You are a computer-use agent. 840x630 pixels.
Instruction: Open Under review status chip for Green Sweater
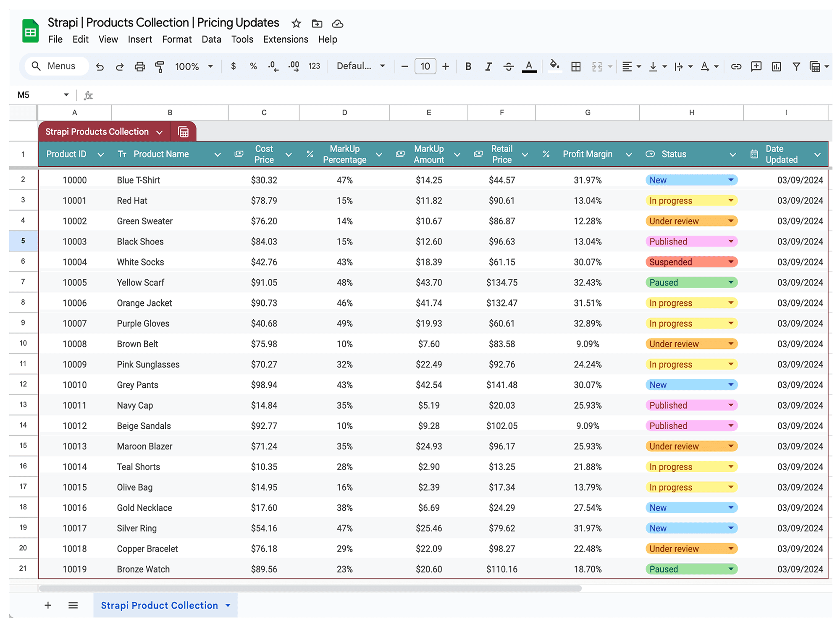[x=691, y=221]
